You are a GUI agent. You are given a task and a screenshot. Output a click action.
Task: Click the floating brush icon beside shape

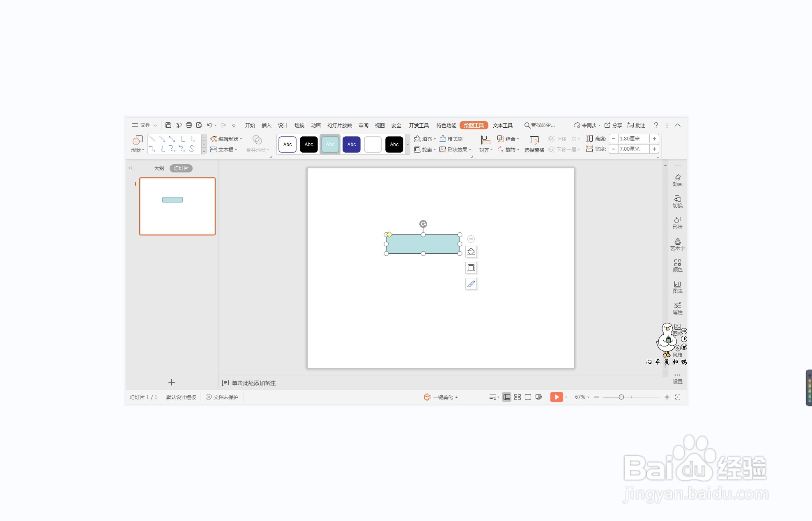click(471, 284)
